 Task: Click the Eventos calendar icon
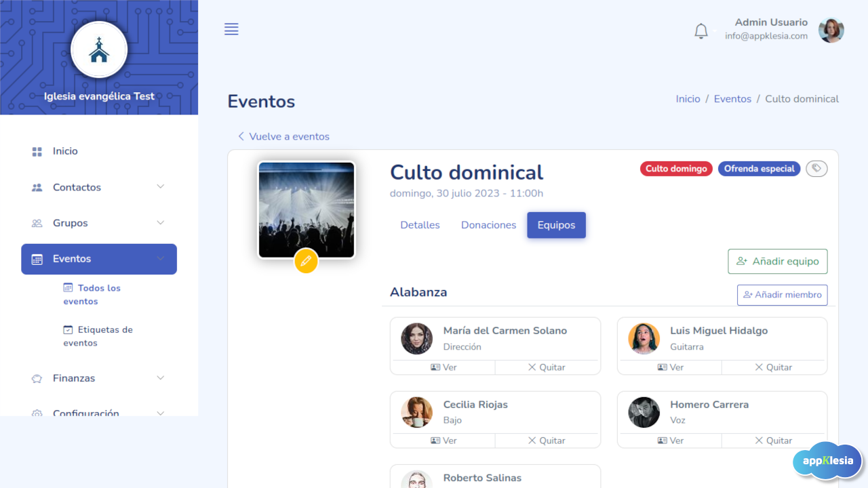point(37,259)
